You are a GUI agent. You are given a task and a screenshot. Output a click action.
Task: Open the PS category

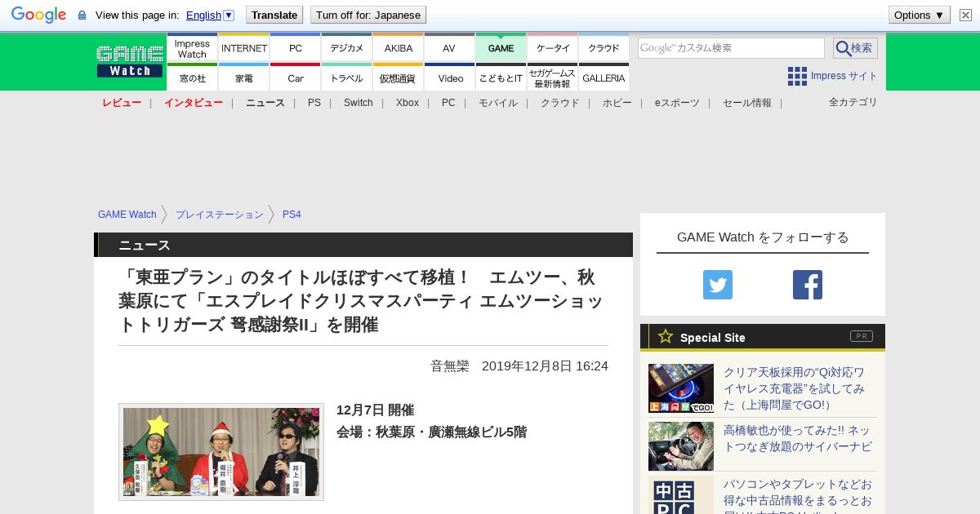(314, 103)
